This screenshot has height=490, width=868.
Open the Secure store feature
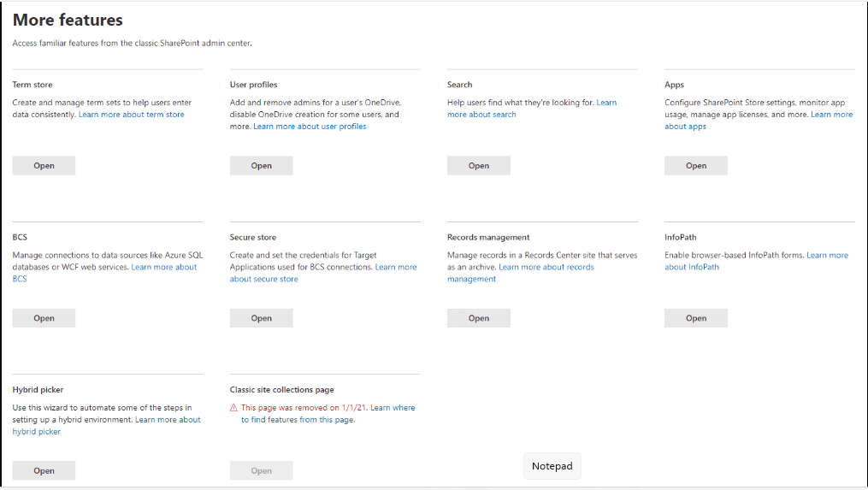[x=261, y=318]
